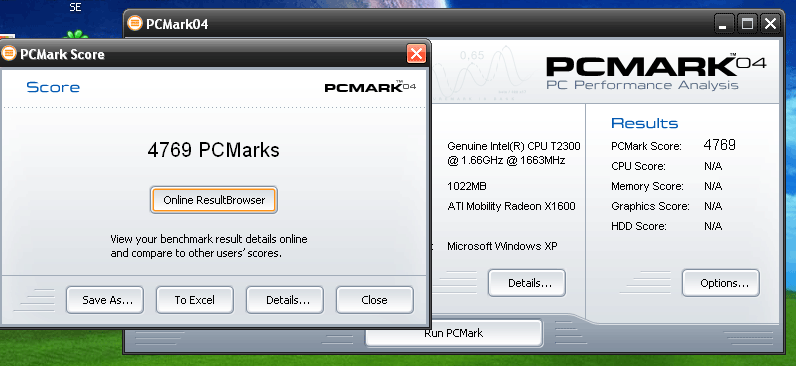Click the PCMark04 window title icon

[135, 23]
